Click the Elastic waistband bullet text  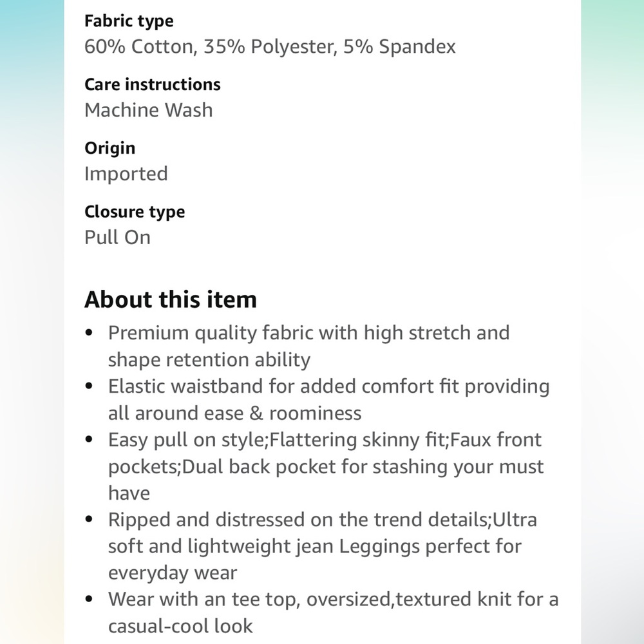(328, 386)
